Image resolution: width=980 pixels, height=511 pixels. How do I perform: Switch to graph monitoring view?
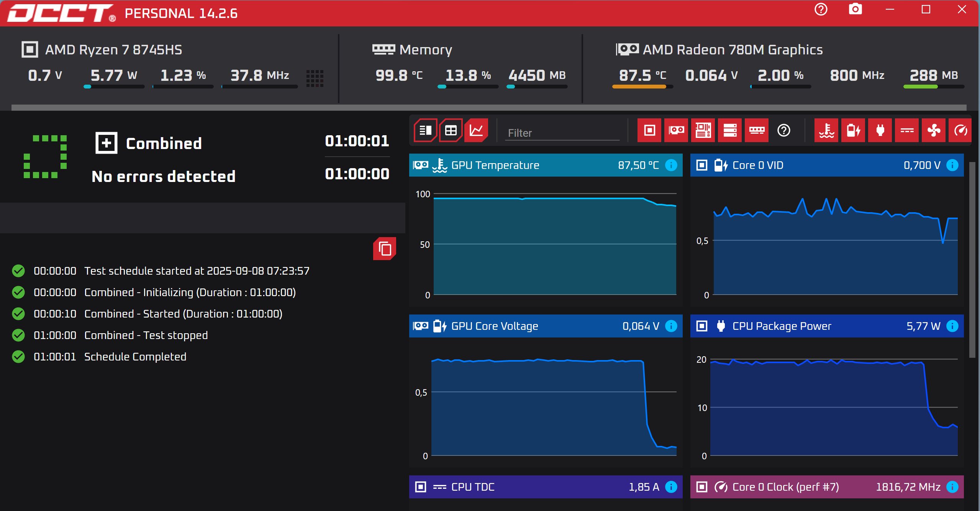pos(476,131)
